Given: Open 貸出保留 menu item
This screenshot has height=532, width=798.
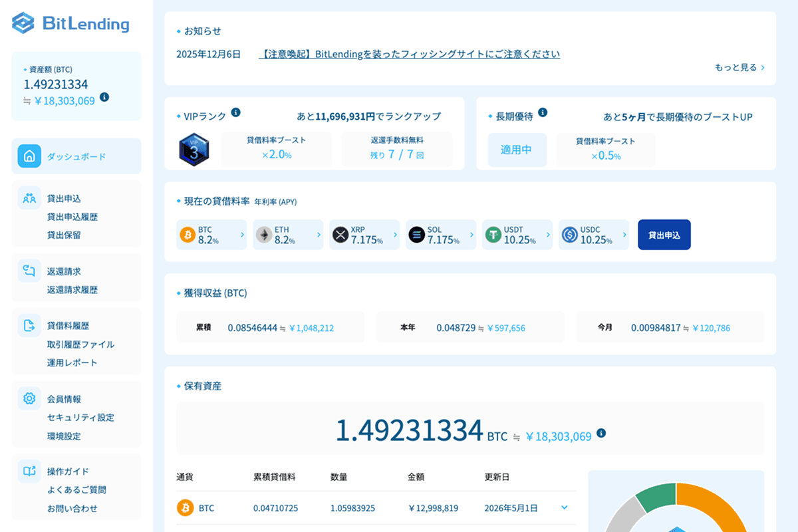Looking at the screenshot, I should (64, 235).
